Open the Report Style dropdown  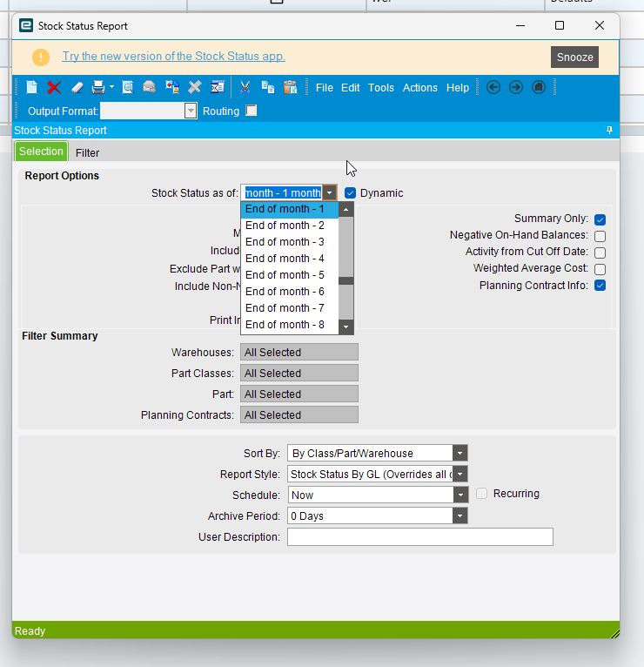(460, 474)
